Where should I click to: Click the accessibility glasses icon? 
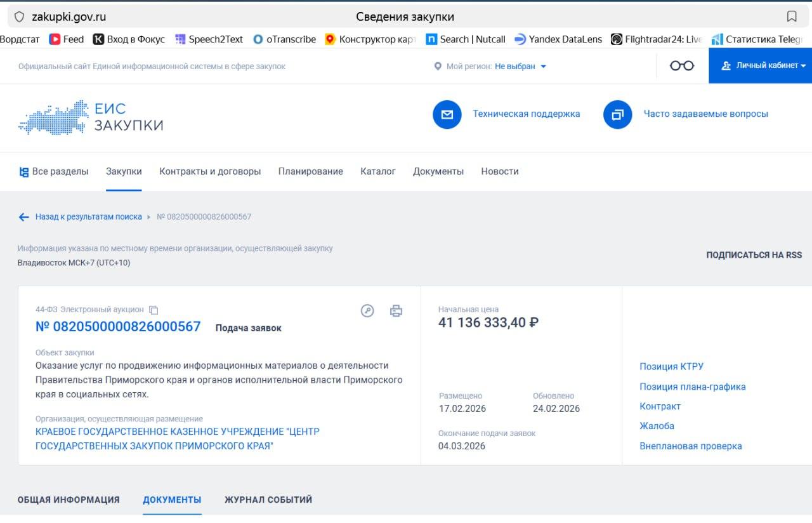(x=682, y=65)
